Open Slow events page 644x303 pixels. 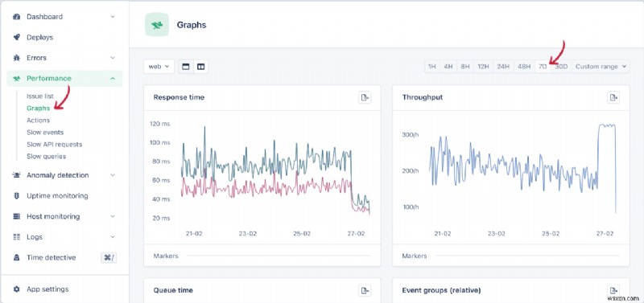[45, 133]
